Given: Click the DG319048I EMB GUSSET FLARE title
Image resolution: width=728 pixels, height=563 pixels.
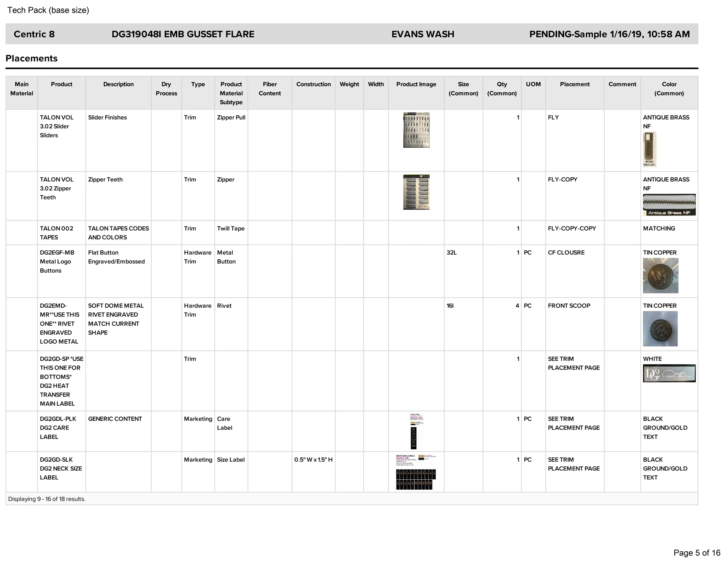Looking at the screenshot, I should pos(183,34).
